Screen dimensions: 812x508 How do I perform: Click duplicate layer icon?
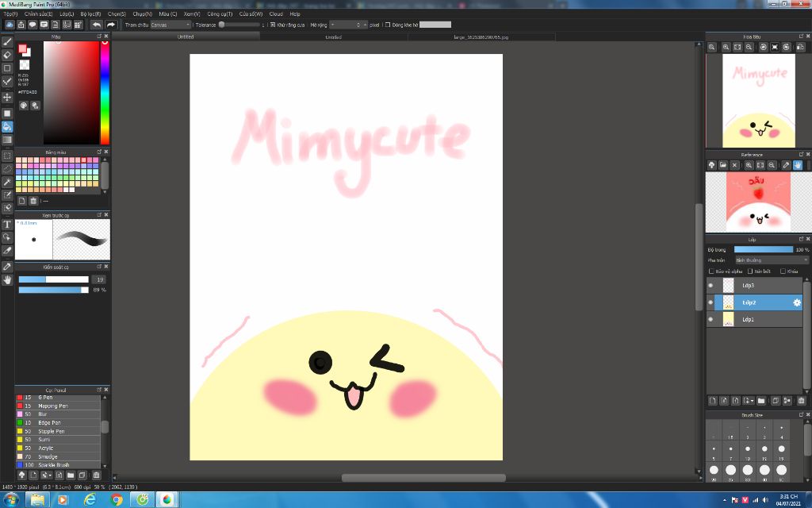point(776,401)
